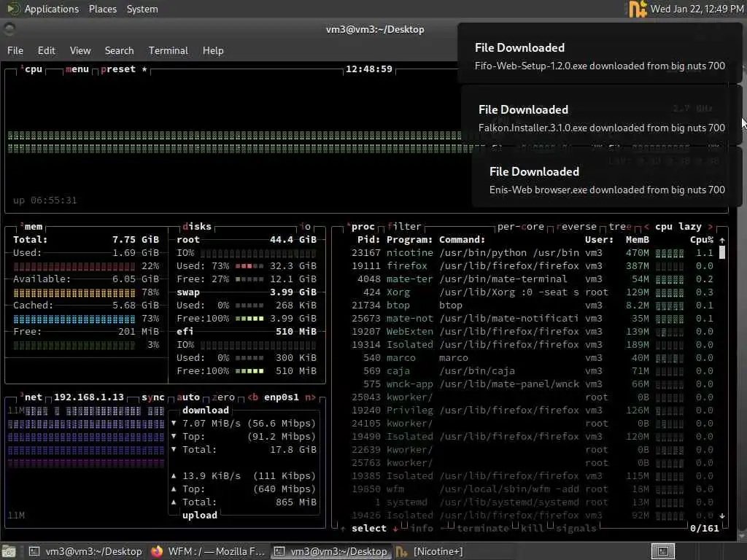Click the cpu panel title
Screen dimensions: 747x560
point(34,69)
